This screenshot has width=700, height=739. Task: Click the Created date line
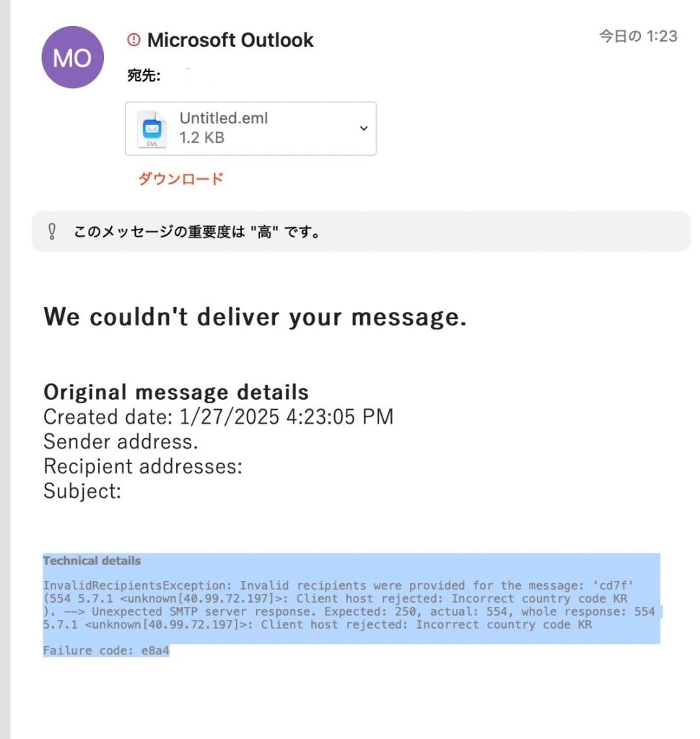click(x=218, y=417)
